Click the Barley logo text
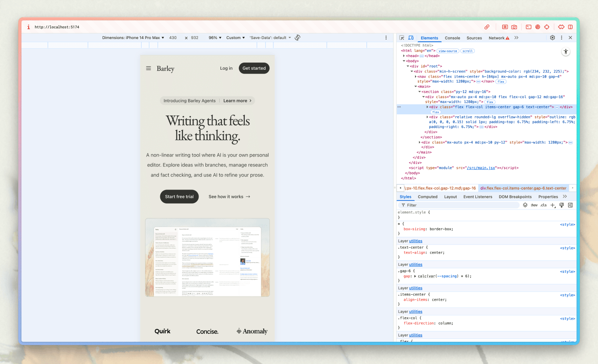This screenshot has width=598, height=364. pos(165,68)
